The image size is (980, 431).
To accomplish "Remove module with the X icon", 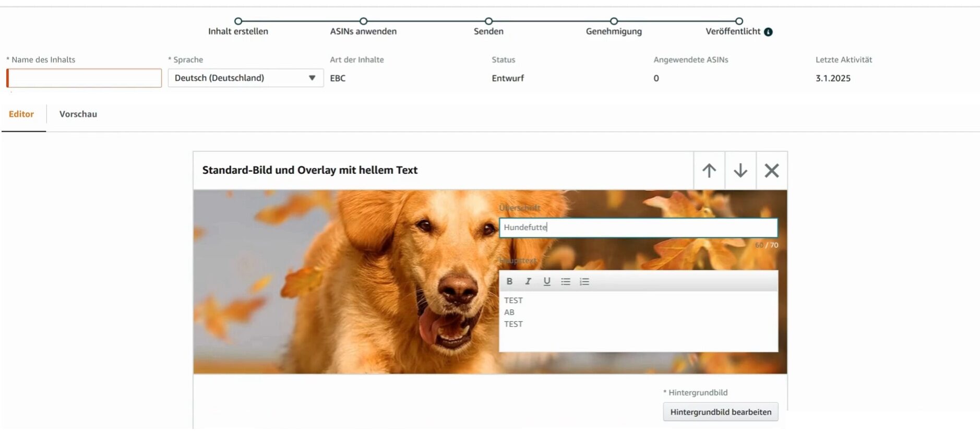I will [x=771, y=171].
